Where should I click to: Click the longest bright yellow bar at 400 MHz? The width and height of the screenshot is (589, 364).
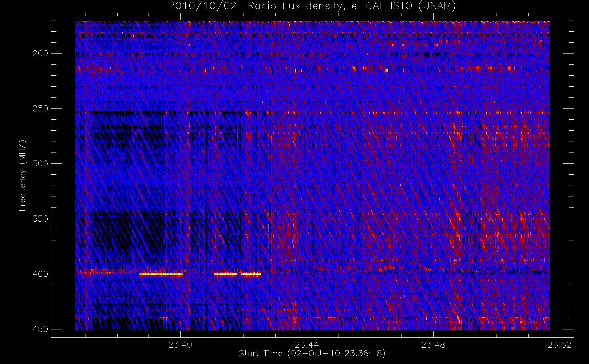point(161,274)
